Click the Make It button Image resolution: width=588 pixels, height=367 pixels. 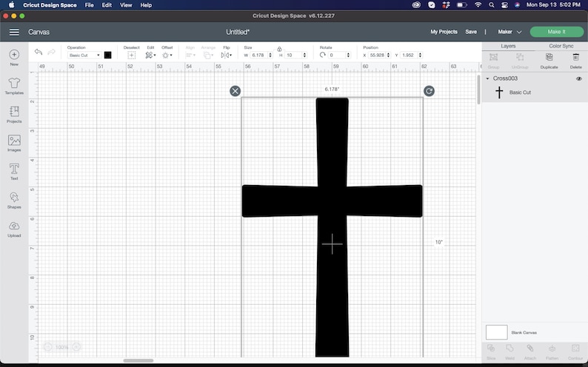coord(556,32)
